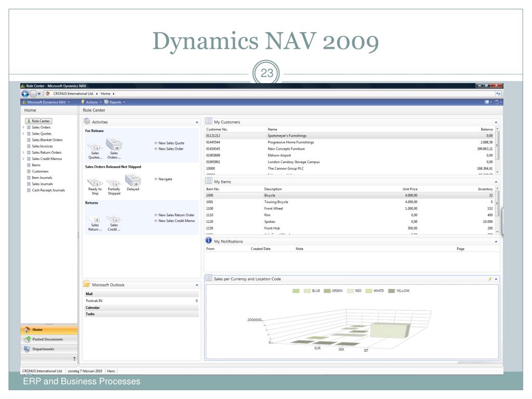Collapse the Sales per Currency chart part
The height and width of the screenshot is (399, 532).
[x=496, y=279]
